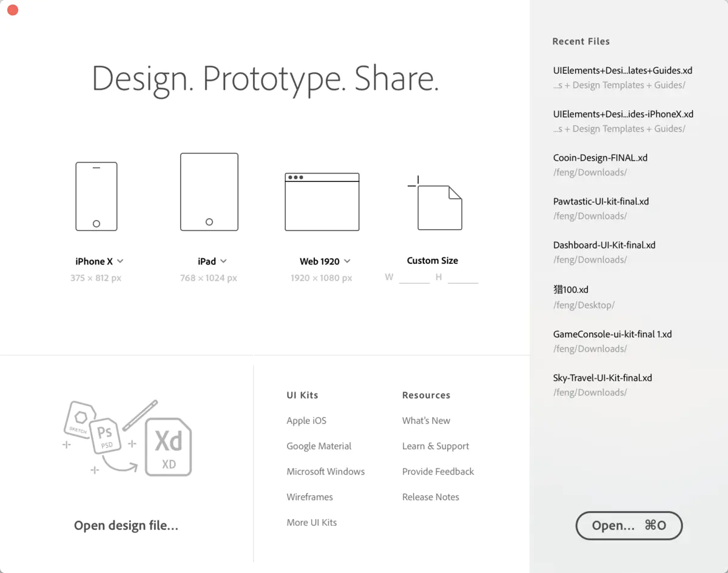This screenshot has width=728, height=573.
Task: Open Learn & Support link
Action: 436,446
